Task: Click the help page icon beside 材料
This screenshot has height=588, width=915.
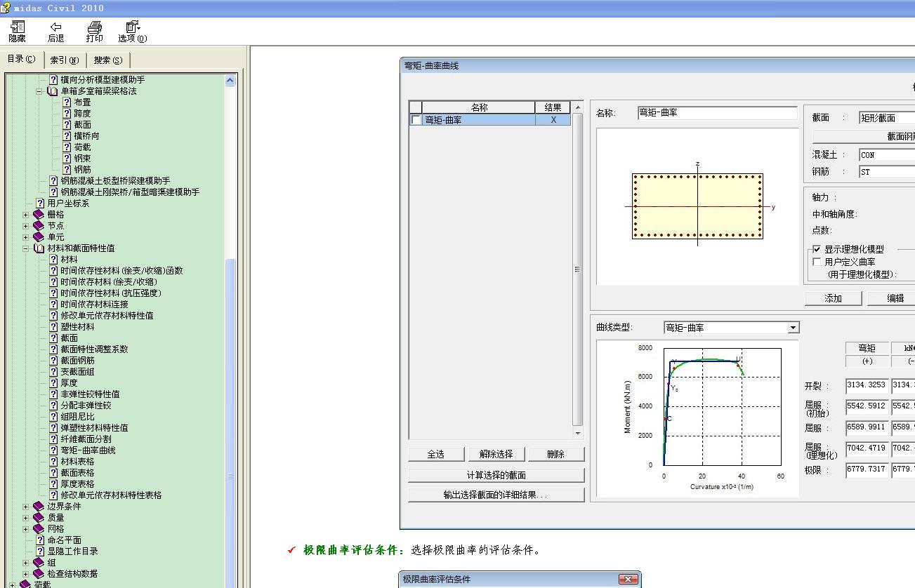Action: pos(53,260)
